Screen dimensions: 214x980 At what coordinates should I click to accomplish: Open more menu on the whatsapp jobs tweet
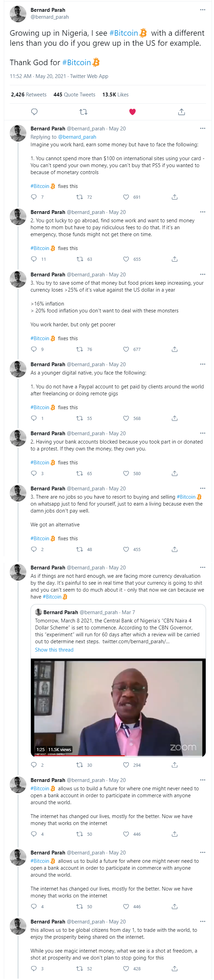203,489
